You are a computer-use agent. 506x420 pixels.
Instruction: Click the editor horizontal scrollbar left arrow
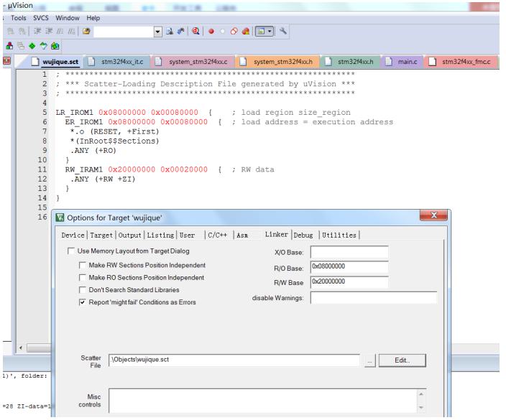[21, 347]
